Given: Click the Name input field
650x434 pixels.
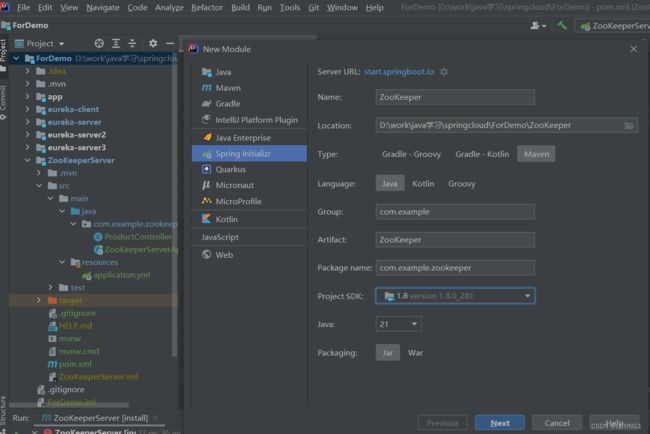Looking at the screenshot, I should point(455,97).
